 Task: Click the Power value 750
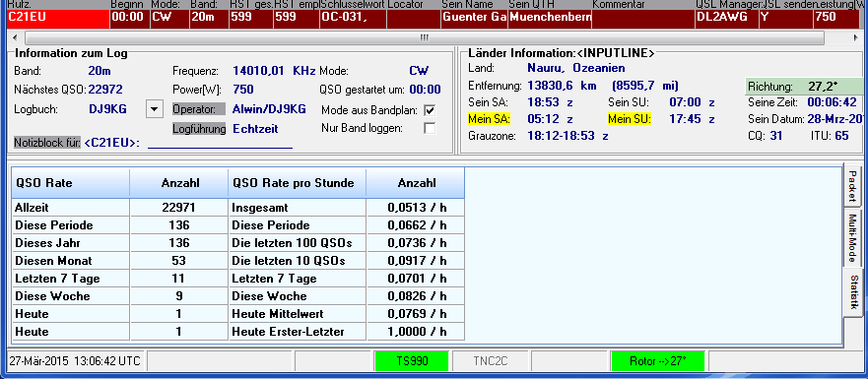tap(243, 89)
